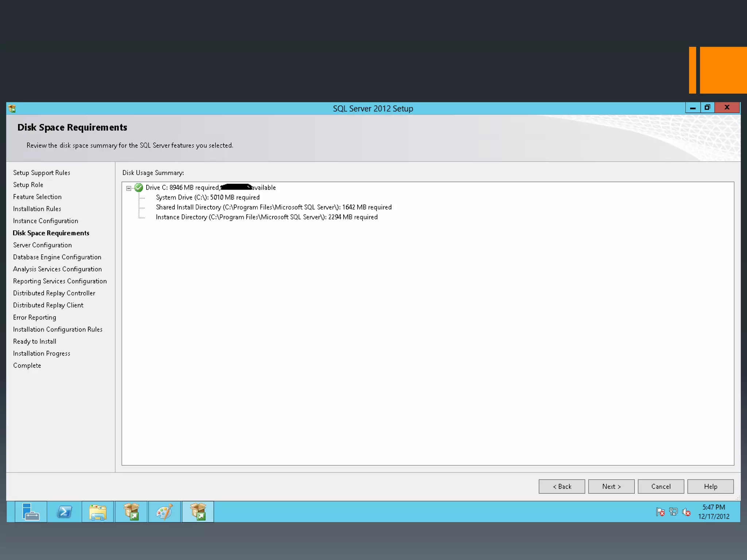Open File Explorer taskbar icon
747x560 pixels.
(97, 512)
